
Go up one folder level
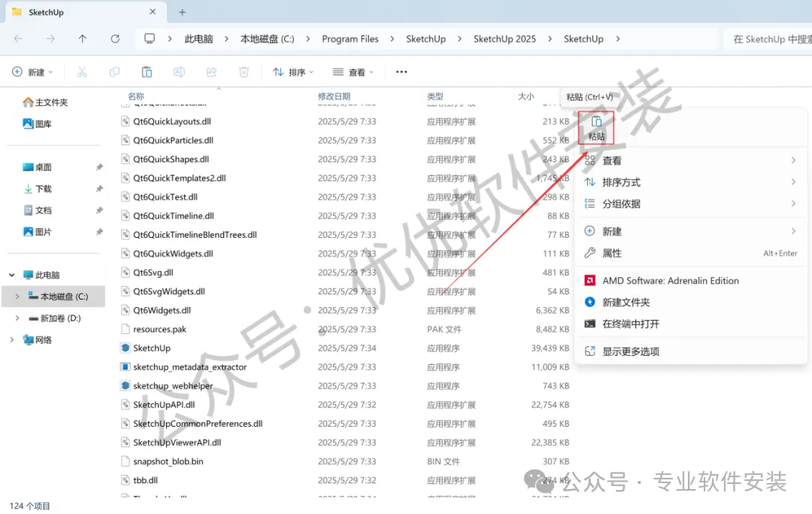[83, 39]
